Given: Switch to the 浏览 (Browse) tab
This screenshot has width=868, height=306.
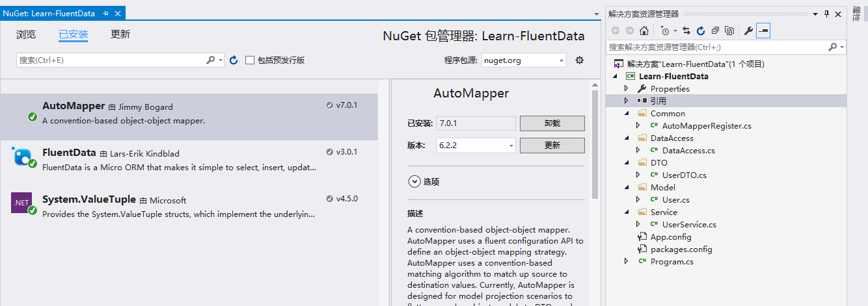Looking at the screenshot, I should [x=26, y=34].
